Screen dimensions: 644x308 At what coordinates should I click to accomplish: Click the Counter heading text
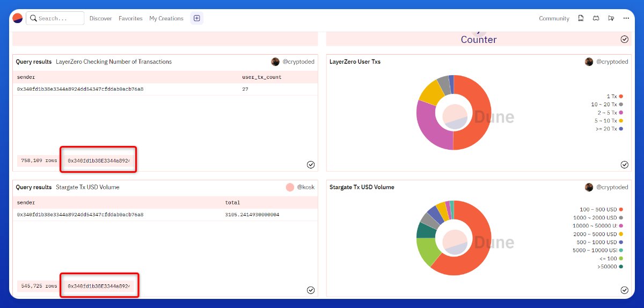click(x=479, y=40)
